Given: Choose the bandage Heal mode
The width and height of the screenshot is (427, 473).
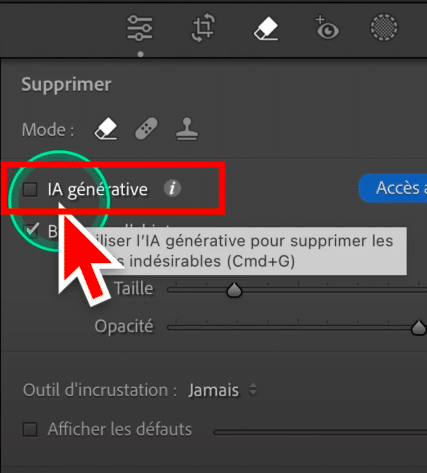Looking at the screenshot, I should (146, 128).
